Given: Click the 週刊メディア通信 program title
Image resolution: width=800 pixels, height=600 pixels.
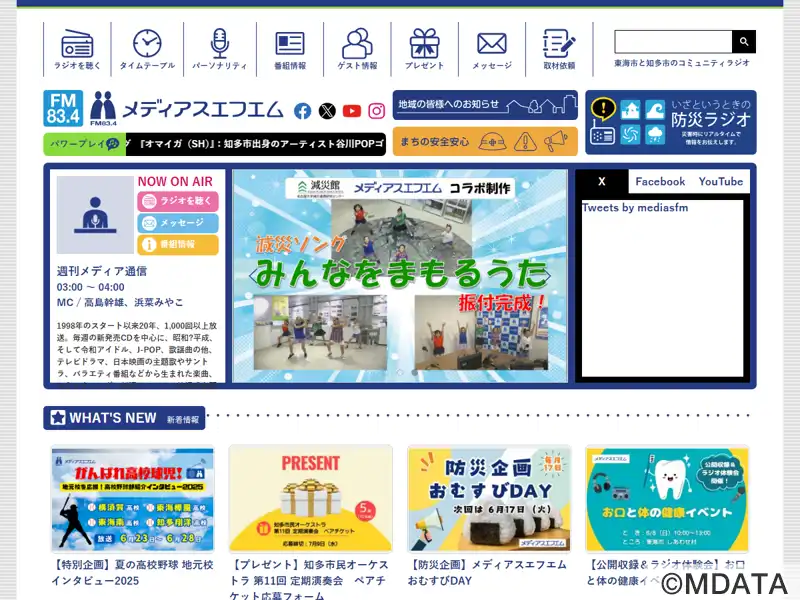Looking at the screenshot, I should [102, 271].
